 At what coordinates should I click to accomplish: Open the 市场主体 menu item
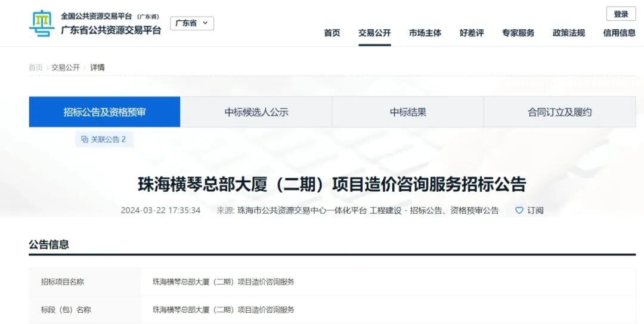tap(425, 33)
